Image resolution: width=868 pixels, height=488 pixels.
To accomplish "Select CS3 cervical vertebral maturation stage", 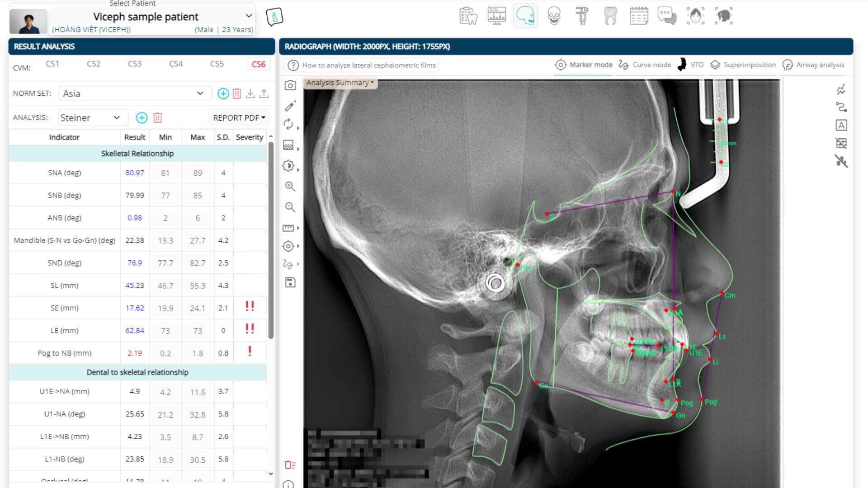I will 135,64.
